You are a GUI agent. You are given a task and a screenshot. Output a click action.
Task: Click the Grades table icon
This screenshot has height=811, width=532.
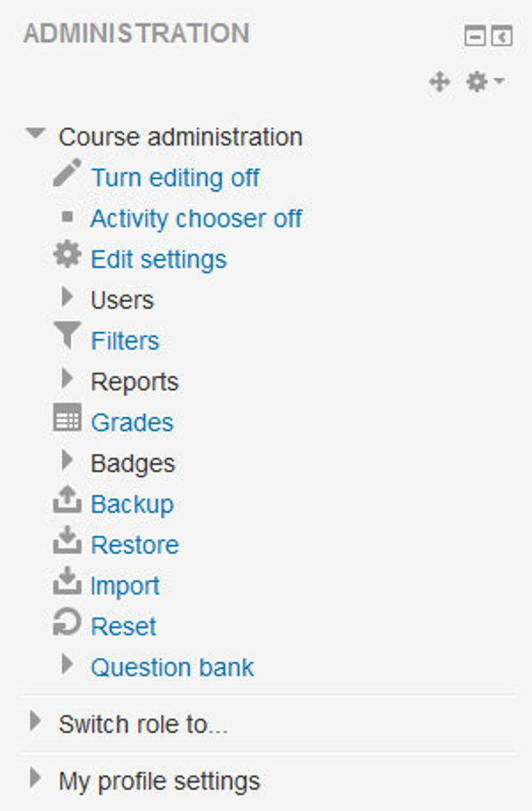point(66,419)
